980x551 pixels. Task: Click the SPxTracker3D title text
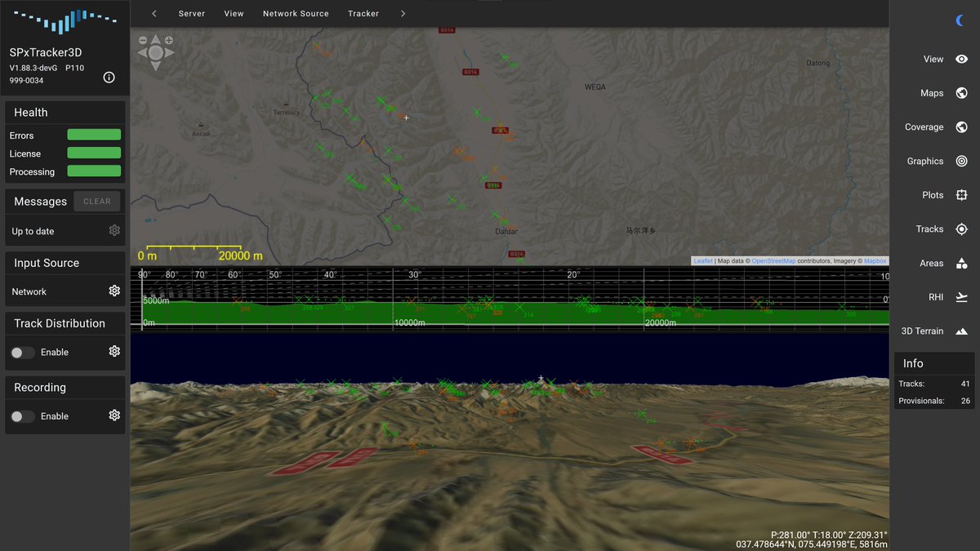click(x=46, y=52)
